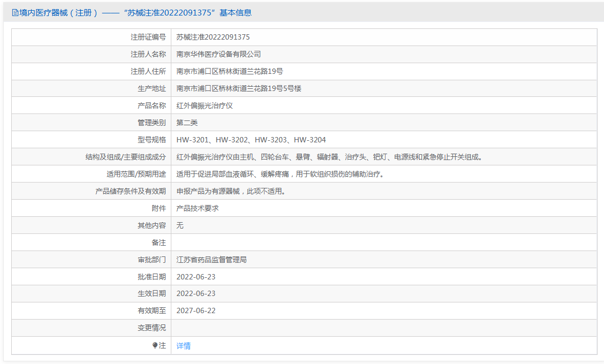Click the document icon in the header
Image resolution: width=604 pixels, height=364 pixels.
pyautogui.click(x=15, y=13)
